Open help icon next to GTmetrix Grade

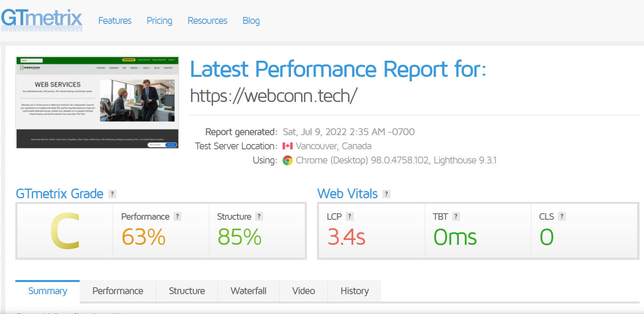pos(112,194)
